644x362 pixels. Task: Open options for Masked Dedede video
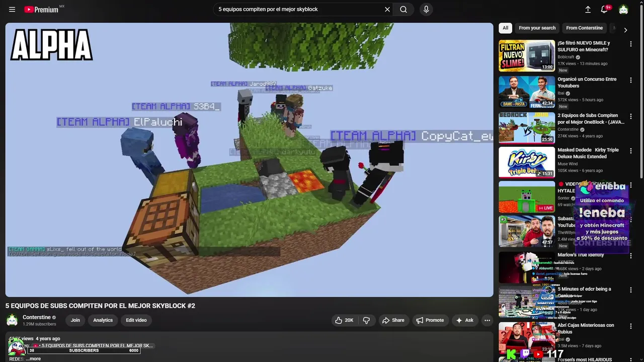point(631,151)
